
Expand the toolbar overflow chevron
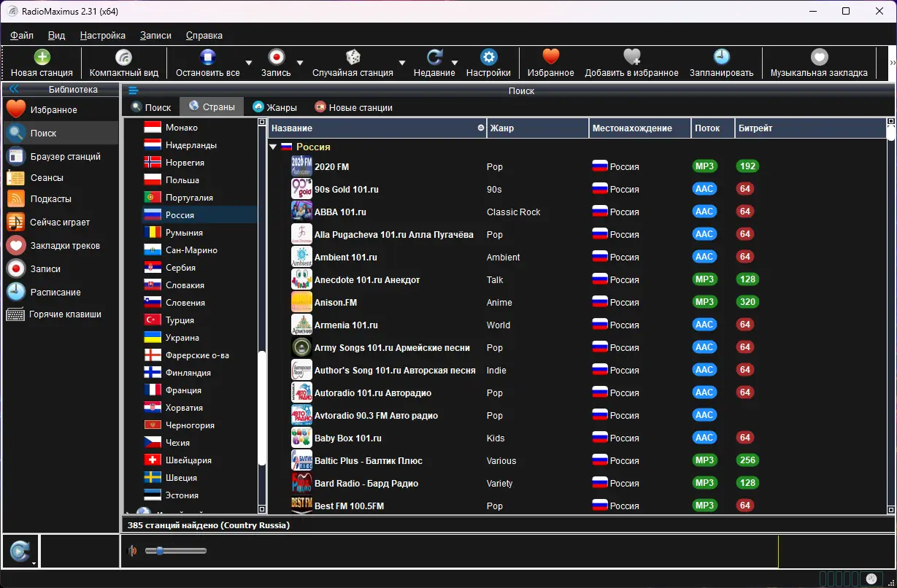coord(892,63)
